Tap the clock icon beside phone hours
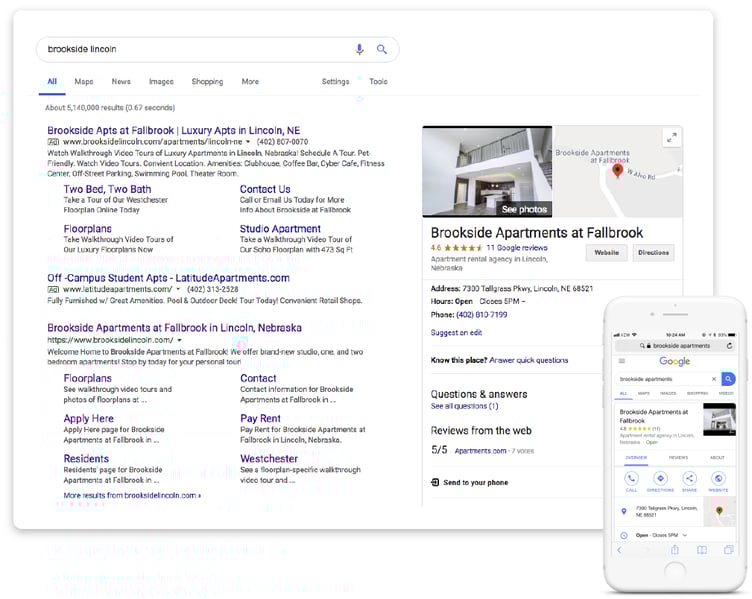This screenshot has height=599, width=752. (x=623, y=535)
